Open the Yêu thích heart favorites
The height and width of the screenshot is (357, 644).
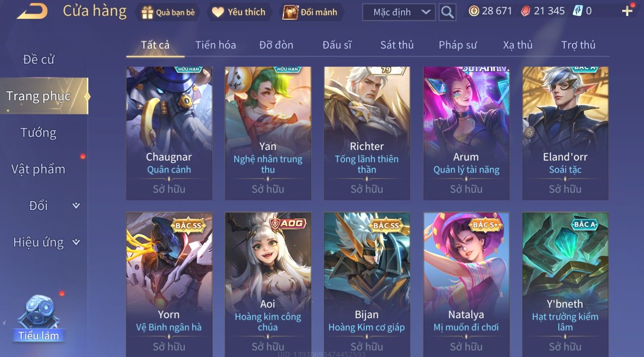[x=218, y=12]
